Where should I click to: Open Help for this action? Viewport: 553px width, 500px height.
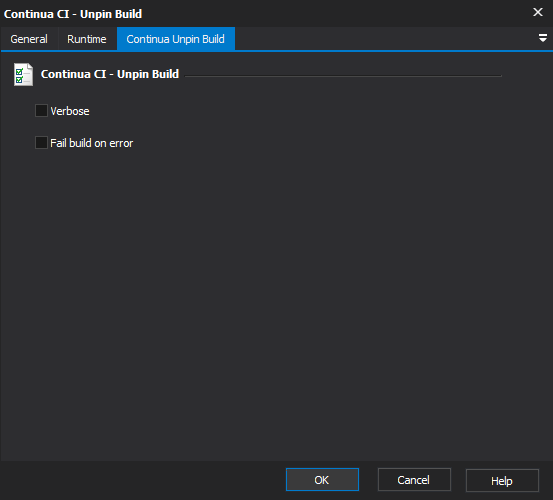coord(502,480)
